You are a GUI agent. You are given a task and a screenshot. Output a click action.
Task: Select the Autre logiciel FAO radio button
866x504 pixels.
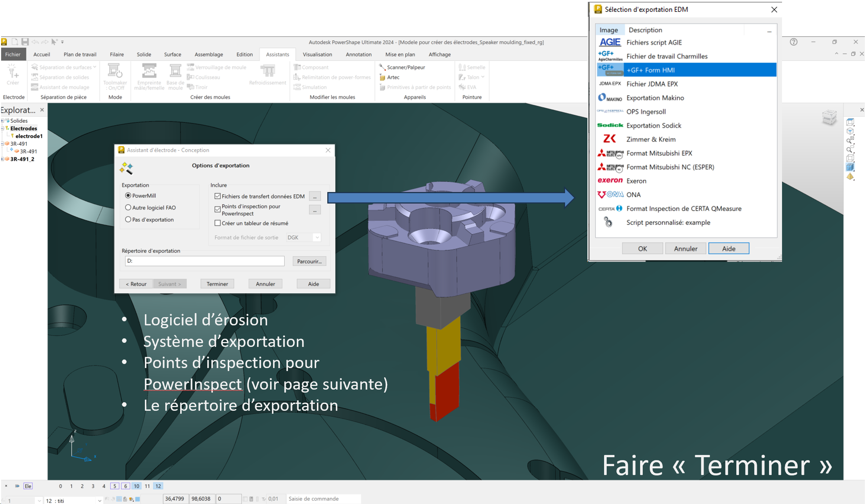point(128,207)
